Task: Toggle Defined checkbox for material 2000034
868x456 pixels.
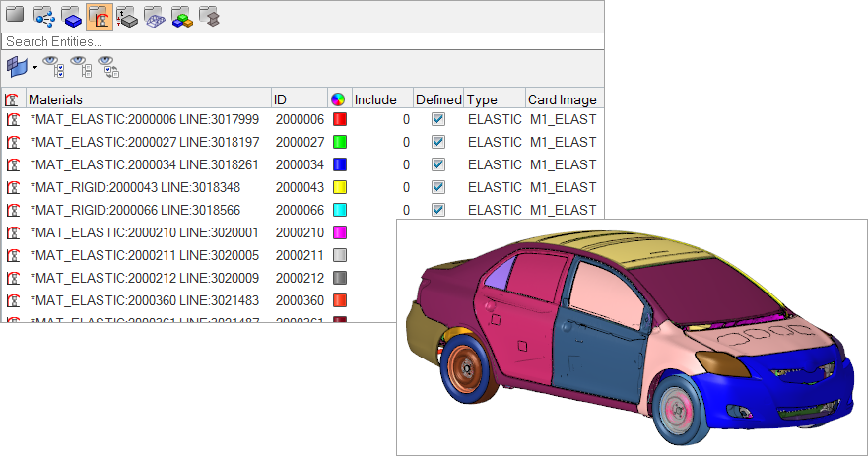Action: (x=438, y=164)
